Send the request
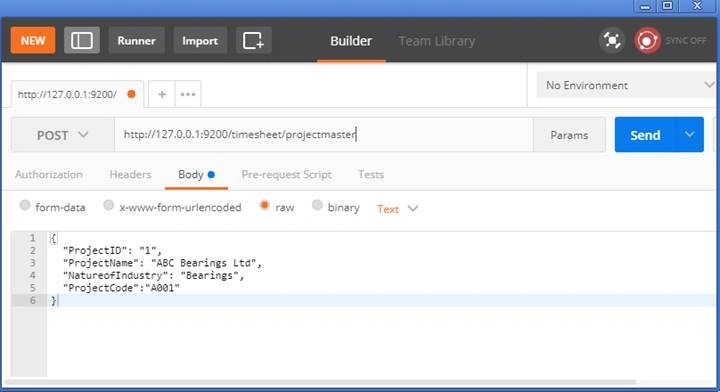This screenshot has width=720, height=392. (x=645, y=135)
